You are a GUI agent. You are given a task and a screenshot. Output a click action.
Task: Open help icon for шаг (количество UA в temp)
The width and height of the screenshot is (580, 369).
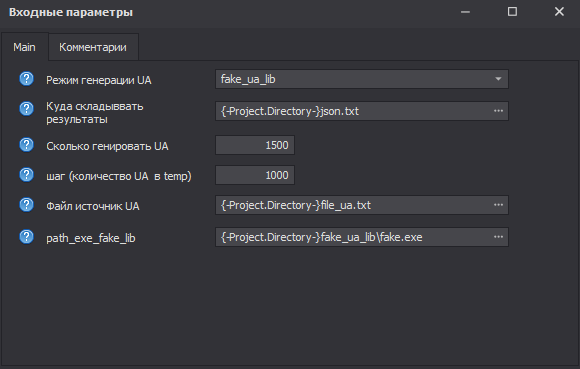pos(26,175)
